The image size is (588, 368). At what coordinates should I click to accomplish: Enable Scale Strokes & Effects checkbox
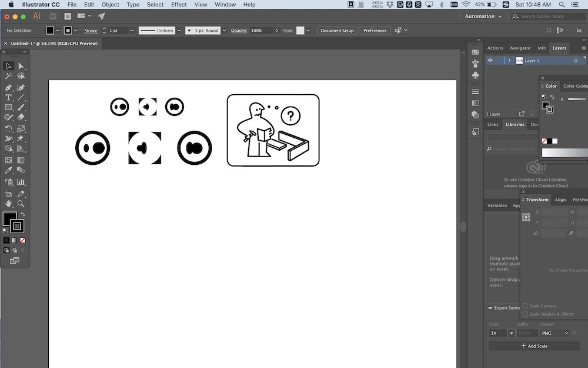[525, 314]
